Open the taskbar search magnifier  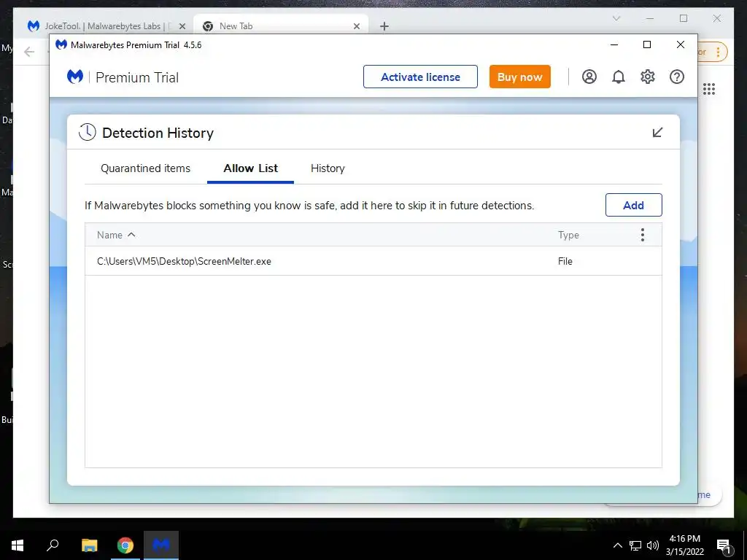pos(53,545)
